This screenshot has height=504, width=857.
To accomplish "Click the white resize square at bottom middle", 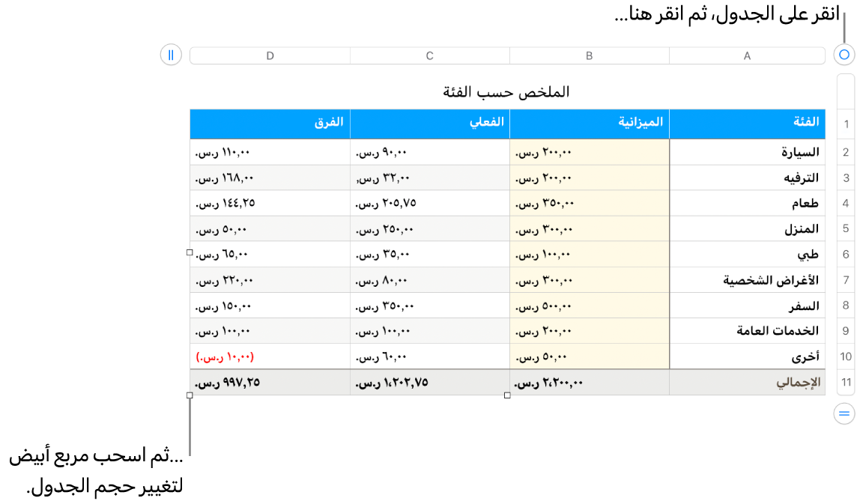I will click(507, 395).
